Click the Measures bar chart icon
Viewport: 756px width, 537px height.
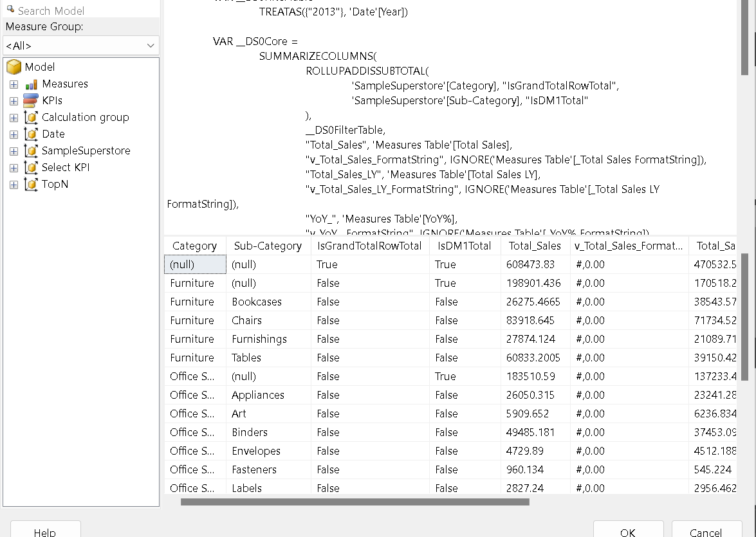tap(31, 84)
